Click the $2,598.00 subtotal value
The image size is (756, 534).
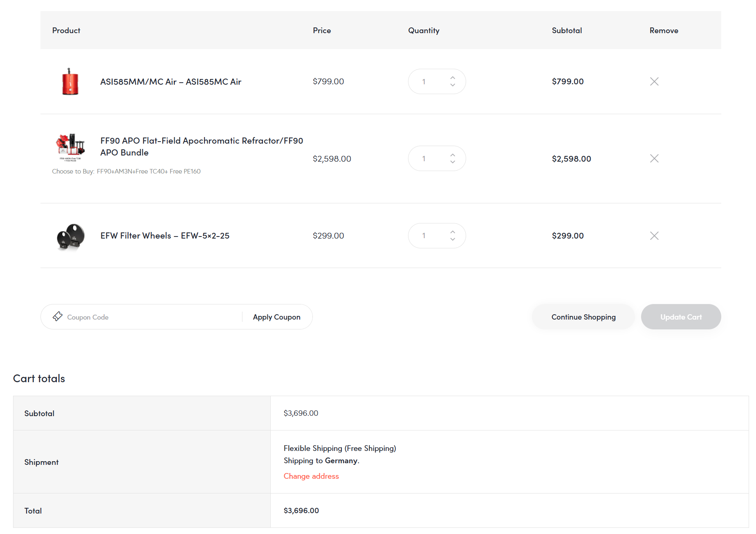(572, 159)
